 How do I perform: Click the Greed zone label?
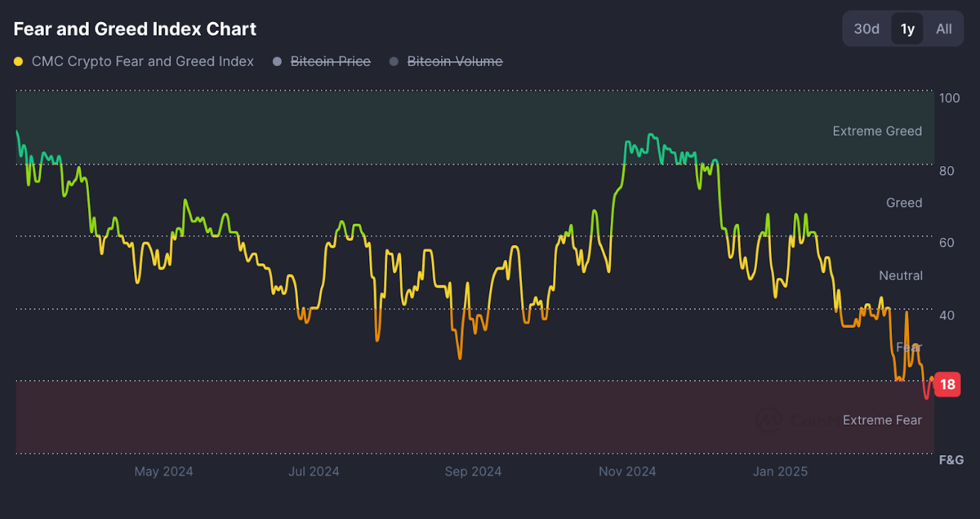pyautogui.click(x=904, y=203)
